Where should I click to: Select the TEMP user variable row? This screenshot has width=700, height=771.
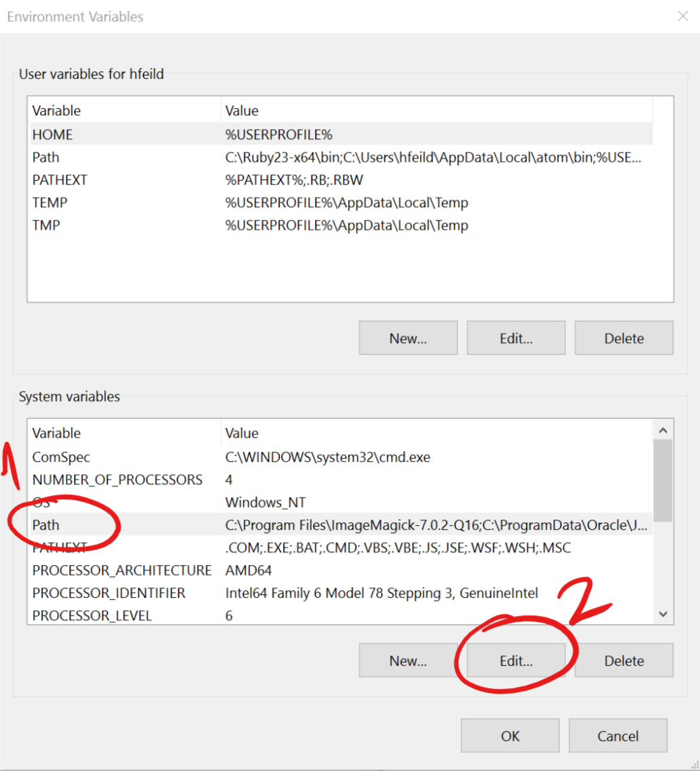pyautogui.click(x=50, y=202)
